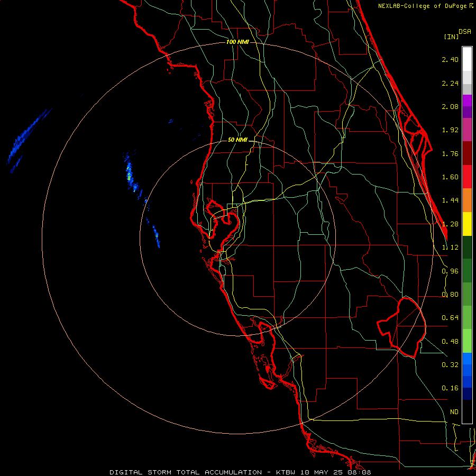The height and width of the screenshot is (476, 476).
Task: Select the light blue legend swatch
Action: pyautogui.click(x=467, y=359)
